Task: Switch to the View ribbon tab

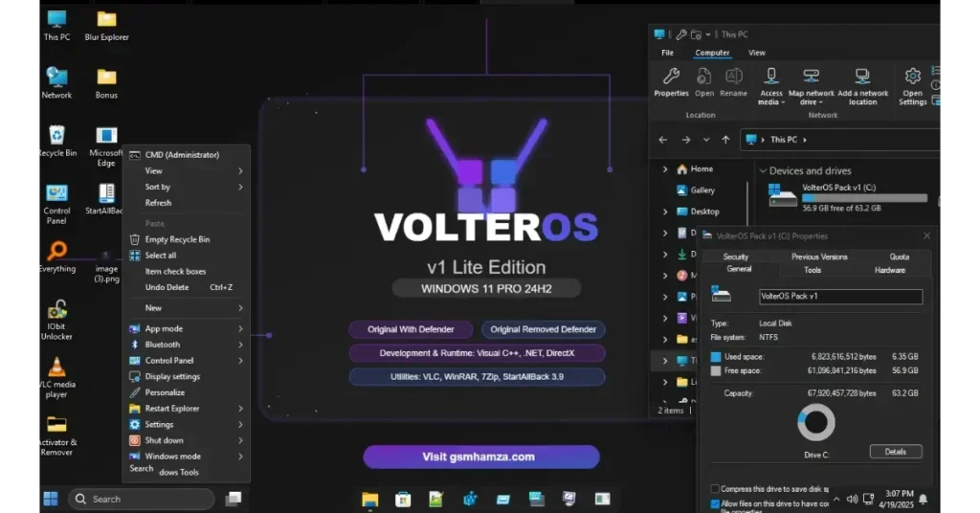Action: (757, 53)
